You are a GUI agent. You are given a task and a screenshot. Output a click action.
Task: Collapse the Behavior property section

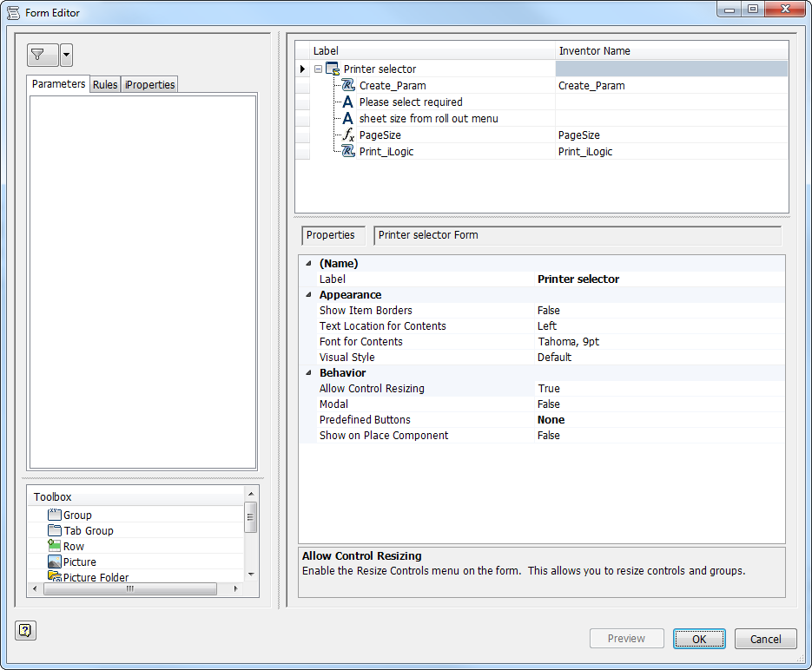pyautogui.click(x=308, y=372)
